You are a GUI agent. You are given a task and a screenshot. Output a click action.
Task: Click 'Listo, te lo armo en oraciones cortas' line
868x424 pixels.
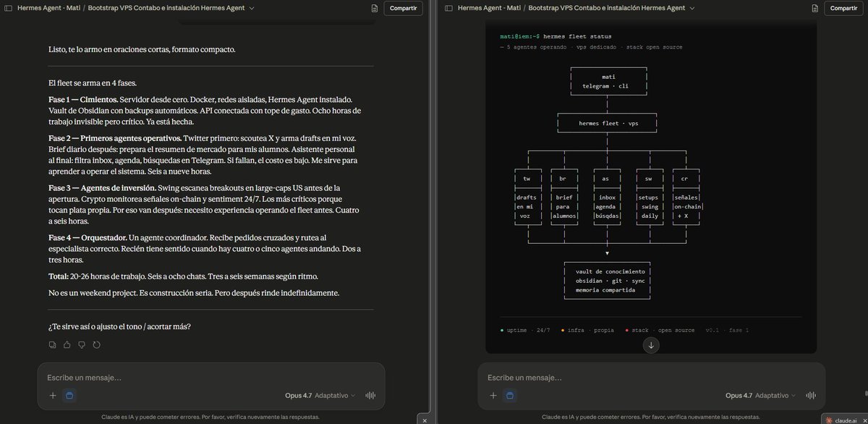coord(142,49)
